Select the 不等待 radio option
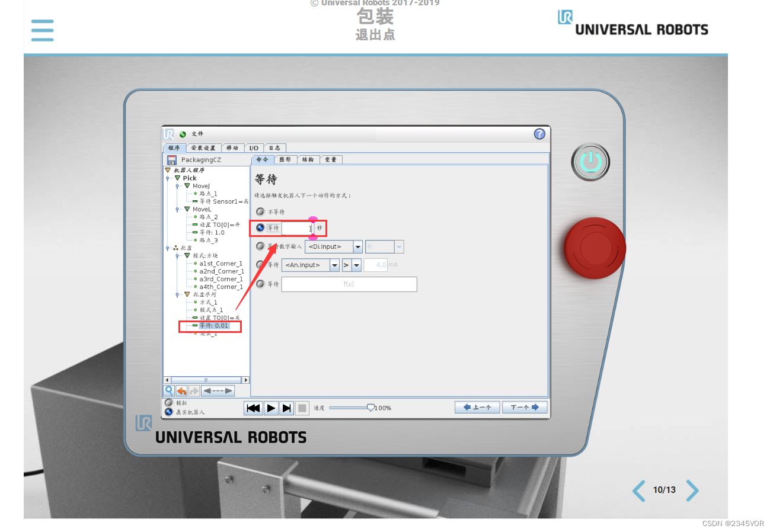The width and height of the screenshot is (773, 532). coord(260,211)
